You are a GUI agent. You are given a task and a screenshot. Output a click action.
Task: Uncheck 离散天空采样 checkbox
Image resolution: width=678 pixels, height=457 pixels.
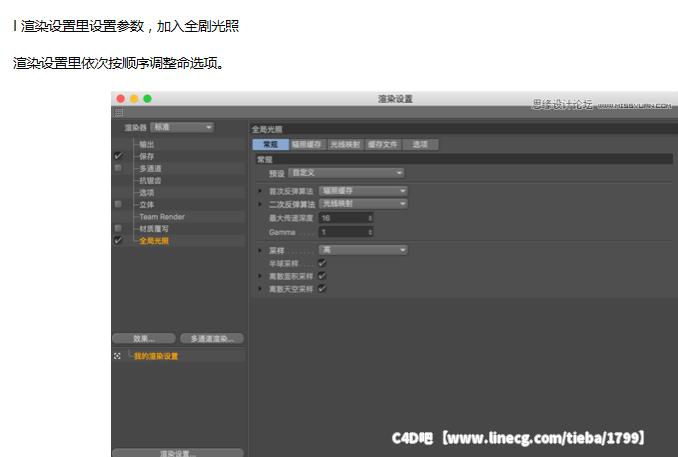coord(322,288)
